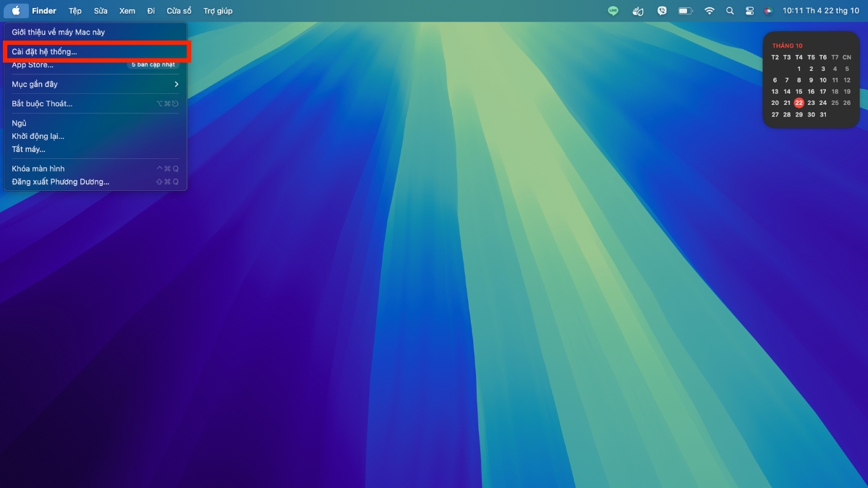Open the Wi-Fi menu icon
The width and height of the screenshot is (868, 488).
click(x=710, y=11)
